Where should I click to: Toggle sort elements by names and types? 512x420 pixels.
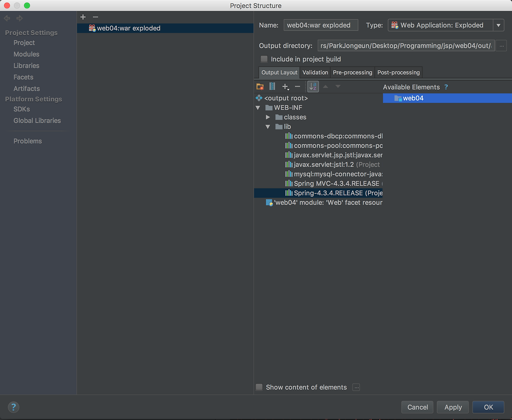(313, 86)
